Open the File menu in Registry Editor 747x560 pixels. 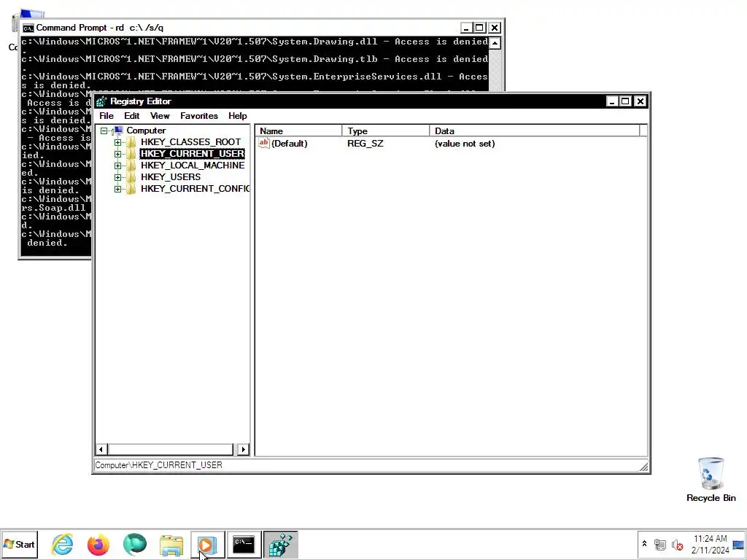[107, 116]
